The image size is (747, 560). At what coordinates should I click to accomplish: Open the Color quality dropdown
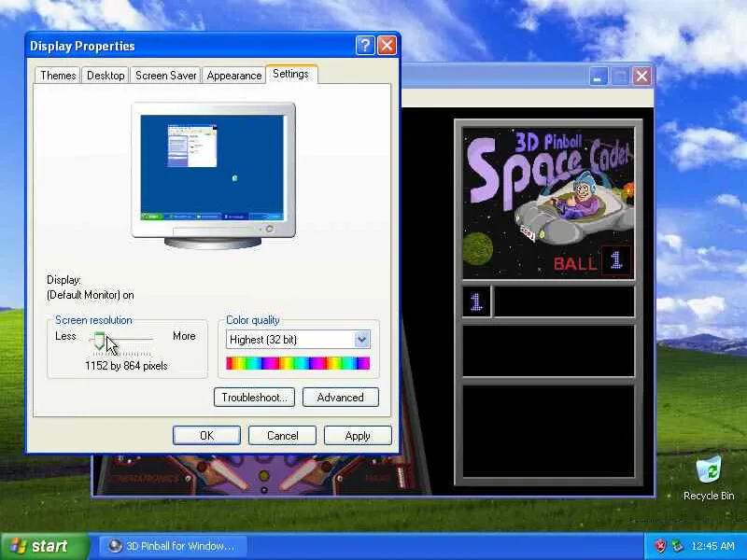361,340
